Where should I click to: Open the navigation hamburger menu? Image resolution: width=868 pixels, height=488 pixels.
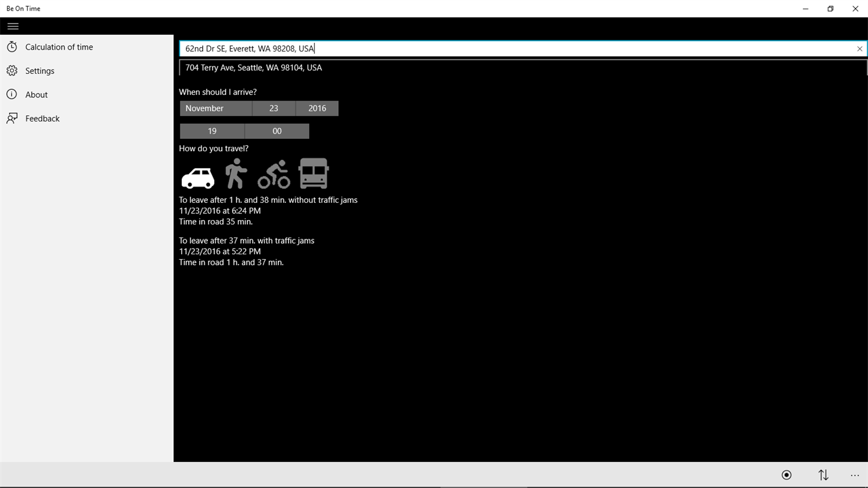coord(12,26)
